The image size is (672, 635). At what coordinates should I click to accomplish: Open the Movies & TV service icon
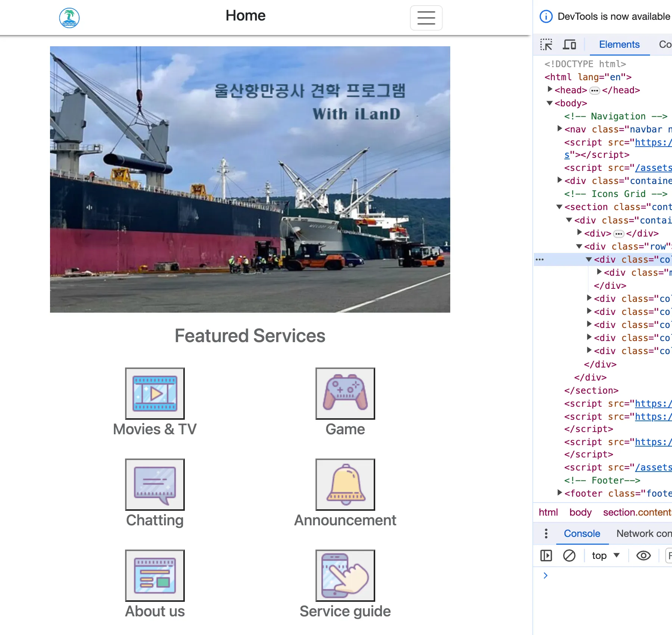(x=155, y=394)
